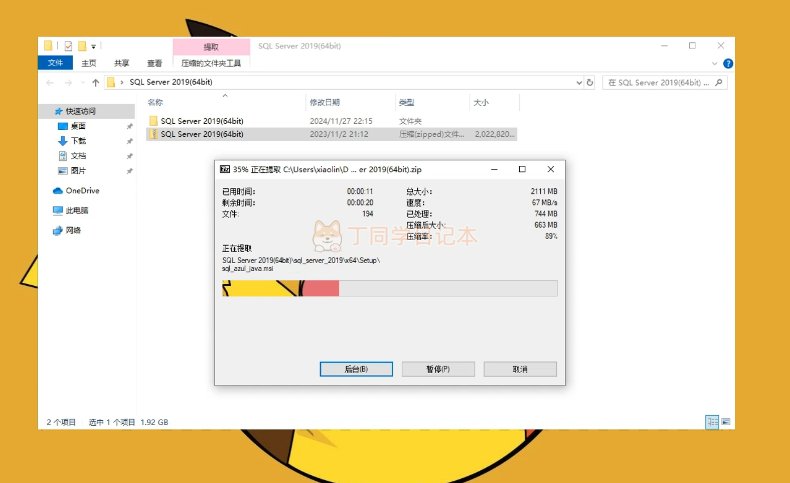Select the 提取 contextual tab header
This screenshot has width=790, height=483.
(211, 47)
